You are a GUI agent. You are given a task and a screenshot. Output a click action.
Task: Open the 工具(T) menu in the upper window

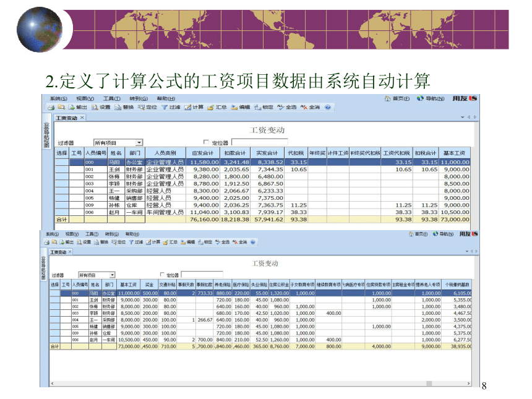pos(111,98)
